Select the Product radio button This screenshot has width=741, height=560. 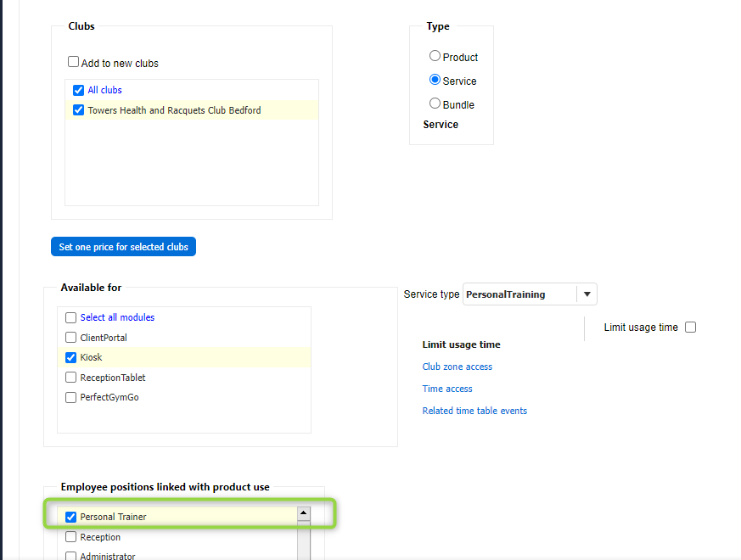point(435,56)
